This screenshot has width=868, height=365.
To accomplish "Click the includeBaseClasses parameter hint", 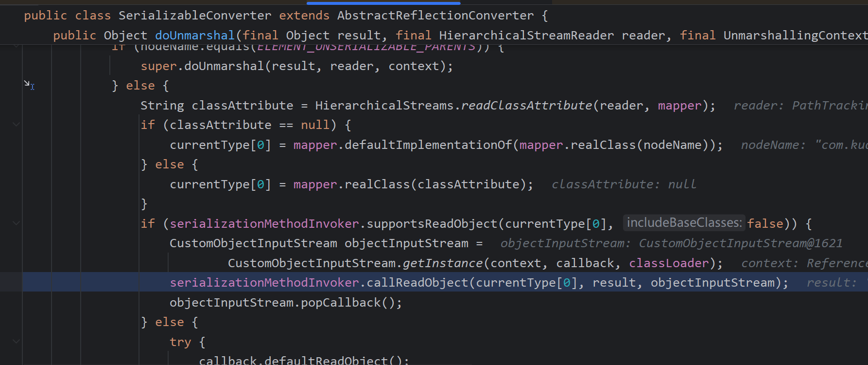I will (x=684, y=223).
